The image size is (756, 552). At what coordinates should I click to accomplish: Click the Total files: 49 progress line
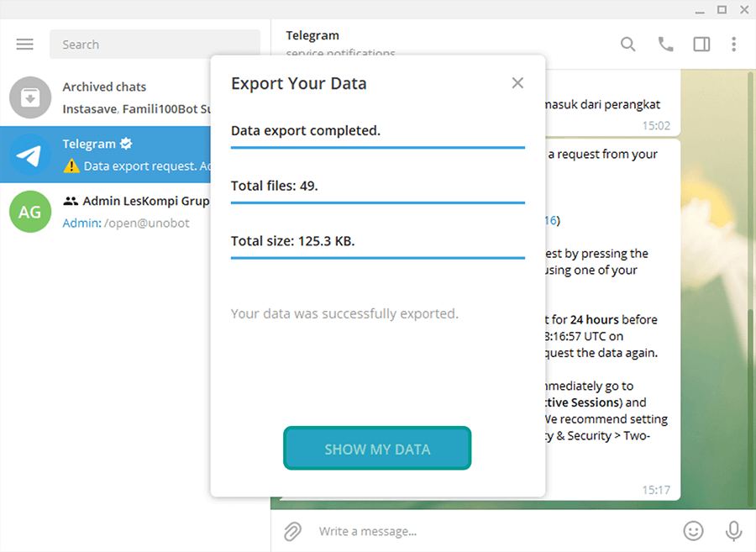[377, 202]
